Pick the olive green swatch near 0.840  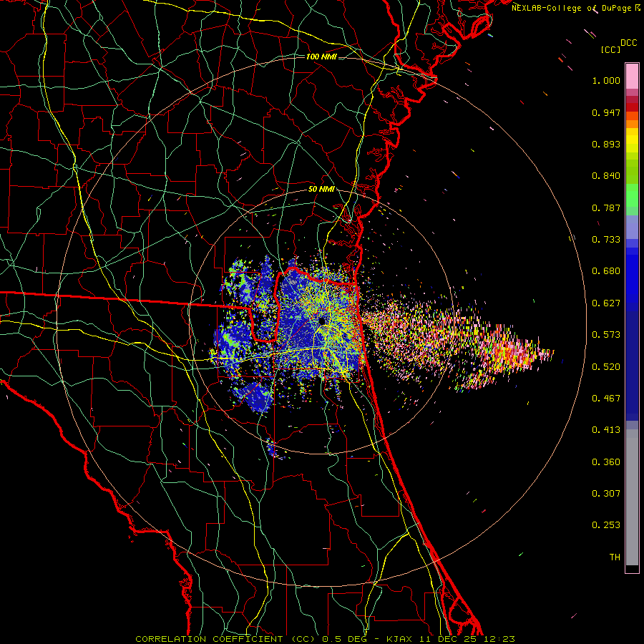632,171
